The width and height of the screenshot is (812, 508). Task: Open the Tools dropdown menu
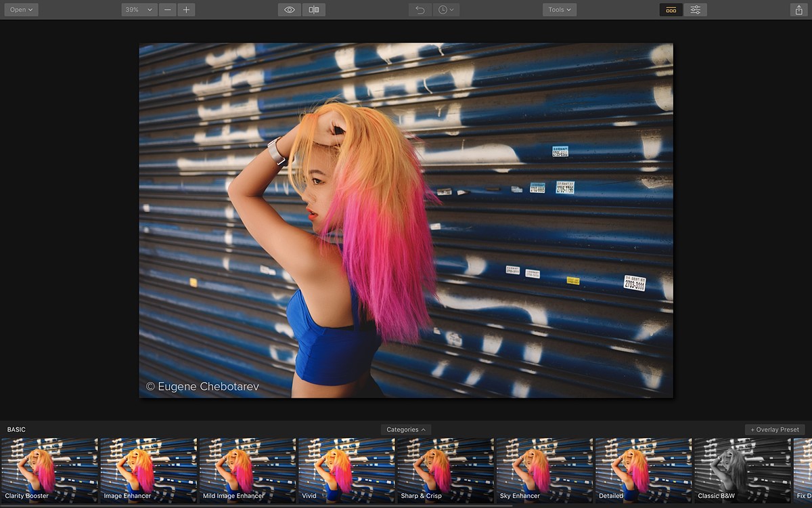pyautogui.click(x=559, y=9)
